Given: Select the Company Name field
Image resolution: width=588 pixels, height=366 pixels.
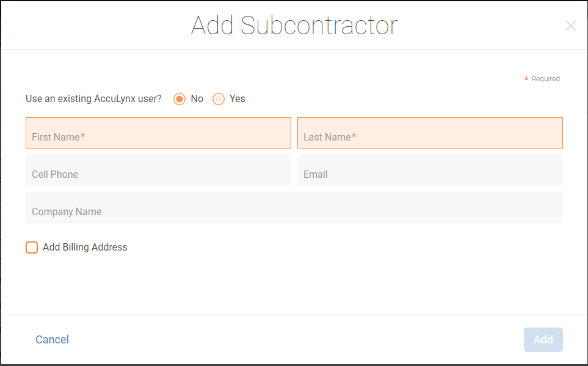Looking at the screenshot, I should point(294,208).
